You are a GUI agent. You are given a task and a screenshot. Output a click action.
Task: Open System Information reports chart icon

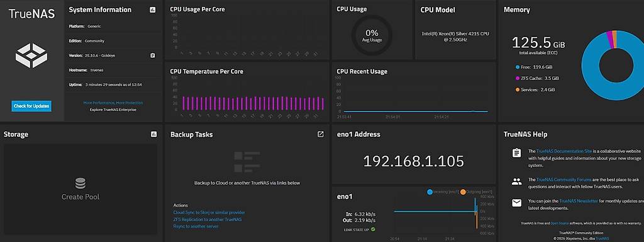153,10
